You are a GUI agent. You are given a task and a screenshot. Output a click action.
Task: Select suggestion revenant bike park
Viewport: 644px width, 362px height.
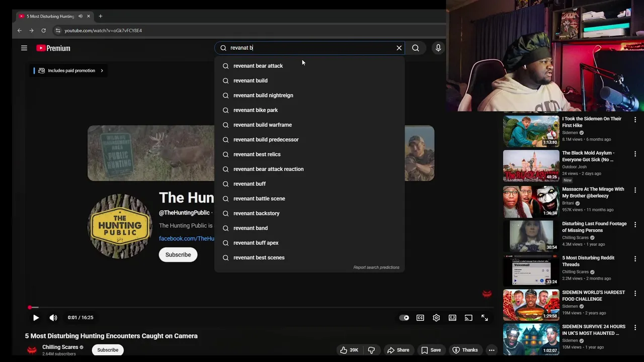point(309,110)
